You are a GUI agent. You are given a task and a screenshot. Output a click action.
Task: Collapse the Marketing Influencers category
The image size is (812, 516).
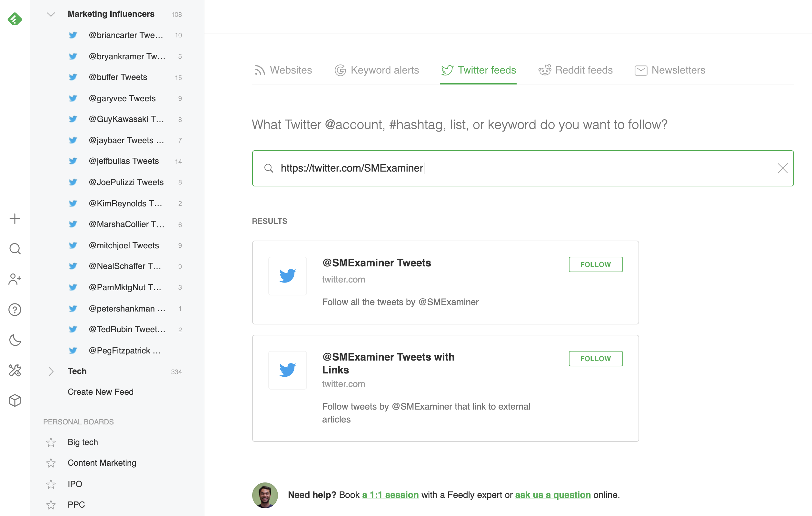coord(51,14)
